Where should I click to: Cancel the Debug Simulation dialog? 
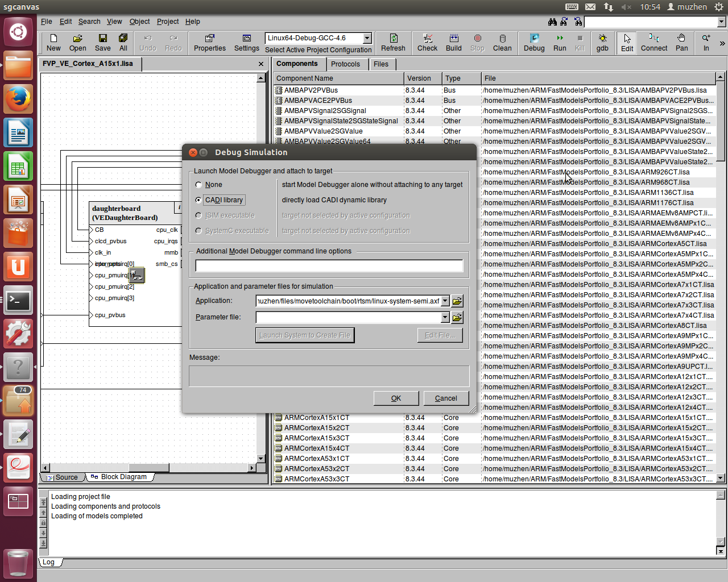(x=446, y=398)
